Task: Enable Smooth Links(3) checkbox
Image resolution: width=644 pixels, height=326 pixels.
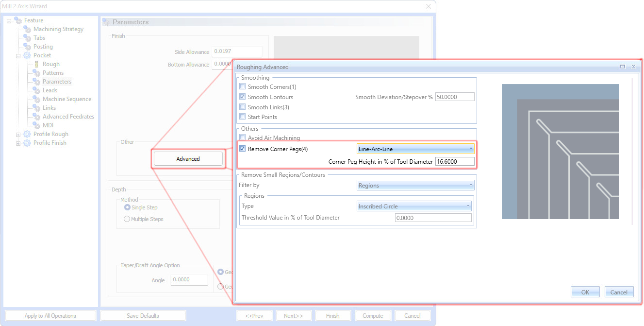Action: [243, 107]
